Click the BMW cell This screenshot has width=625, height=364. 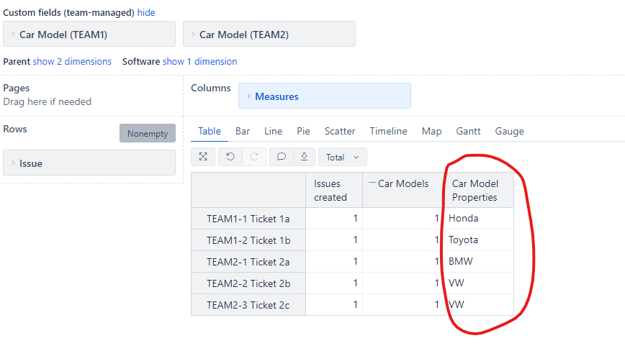(479, 261)
